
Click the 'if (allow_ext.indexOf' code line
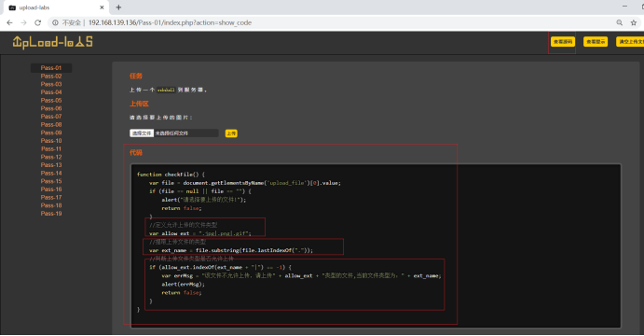pyautogui.click(x=220, y=267)
